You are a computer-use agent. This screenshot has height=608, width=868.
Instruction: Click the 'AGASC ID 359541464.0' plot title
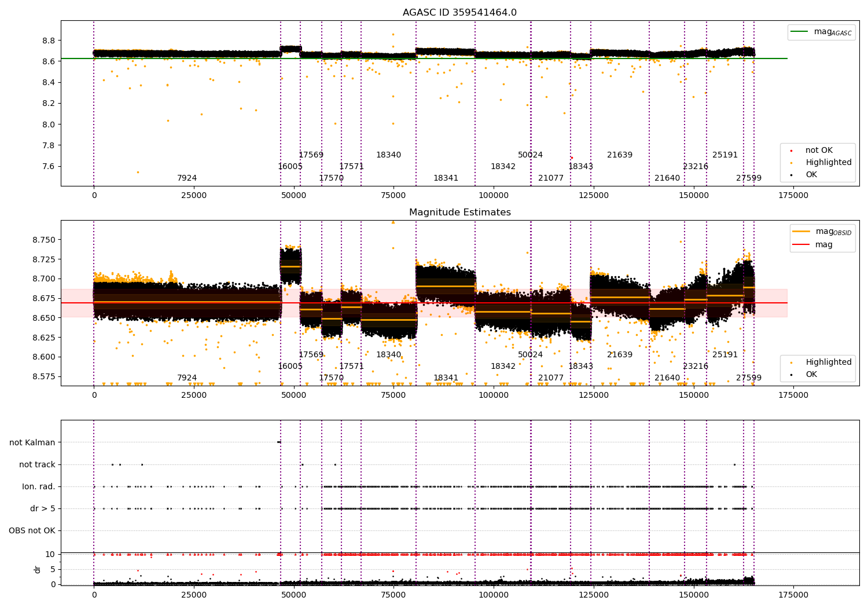click(x=459, y=13)
